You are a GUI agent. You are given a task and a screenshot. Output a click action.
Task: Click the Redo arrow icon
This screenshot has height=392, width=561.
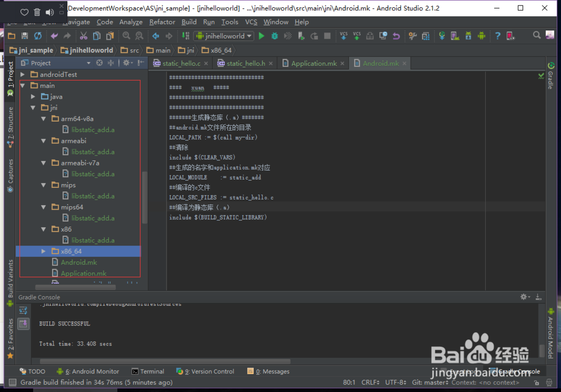[67, 36]
